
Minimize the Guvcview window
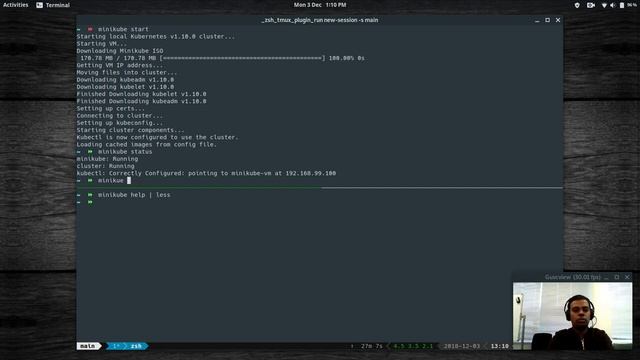pos(607,278)
